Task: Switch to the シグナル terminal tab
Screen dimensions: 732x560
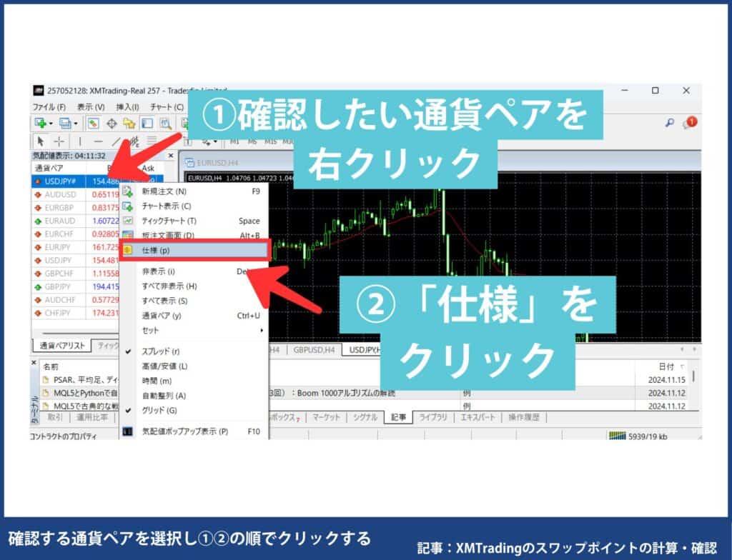Action: (365, 417)
